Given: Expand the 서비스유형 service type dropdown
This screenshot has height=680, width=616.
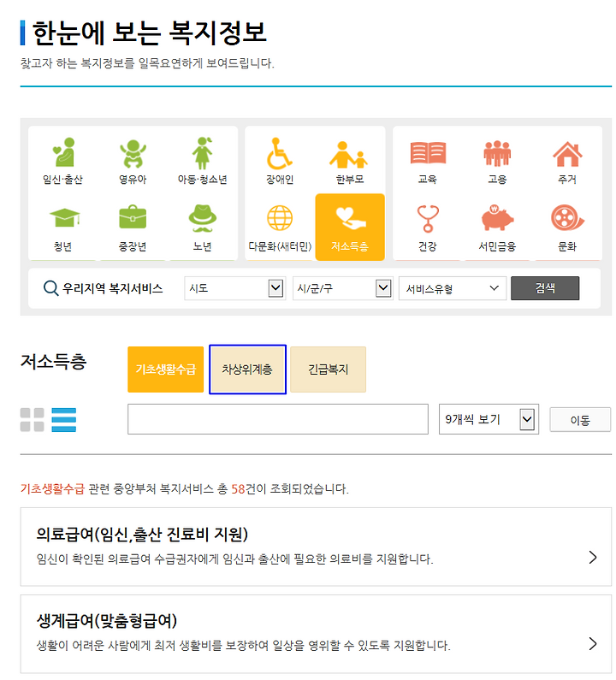Looking at the screenshot, I should 453,288.
